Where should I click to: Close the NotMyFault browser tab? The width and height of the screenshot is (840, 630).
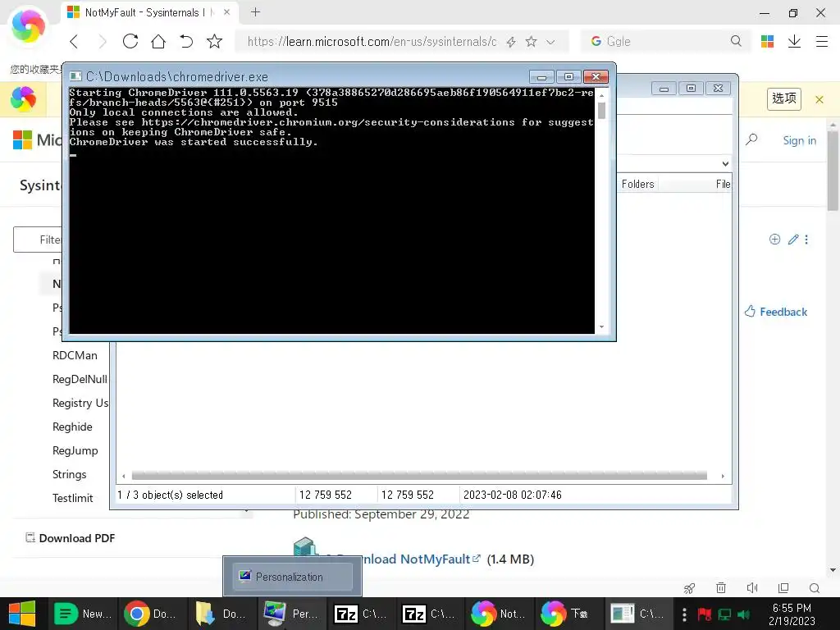tap(226, 11)
